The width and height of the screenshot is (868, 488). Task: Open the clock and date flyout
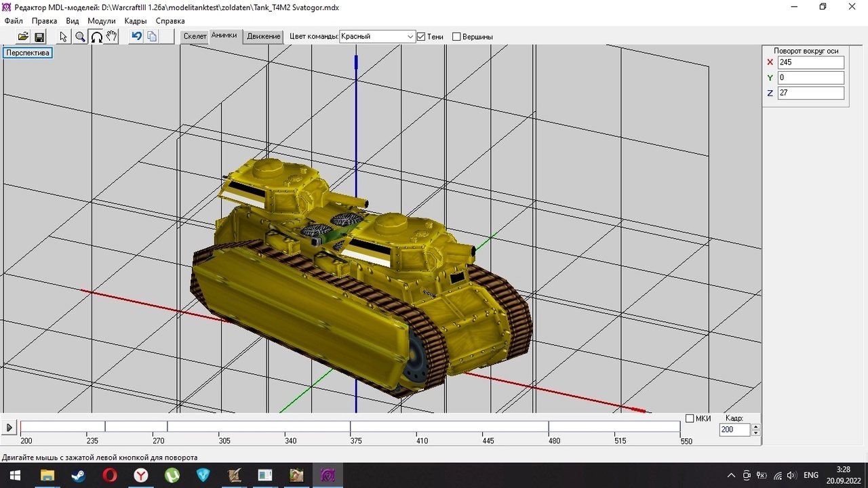point(843,475)
